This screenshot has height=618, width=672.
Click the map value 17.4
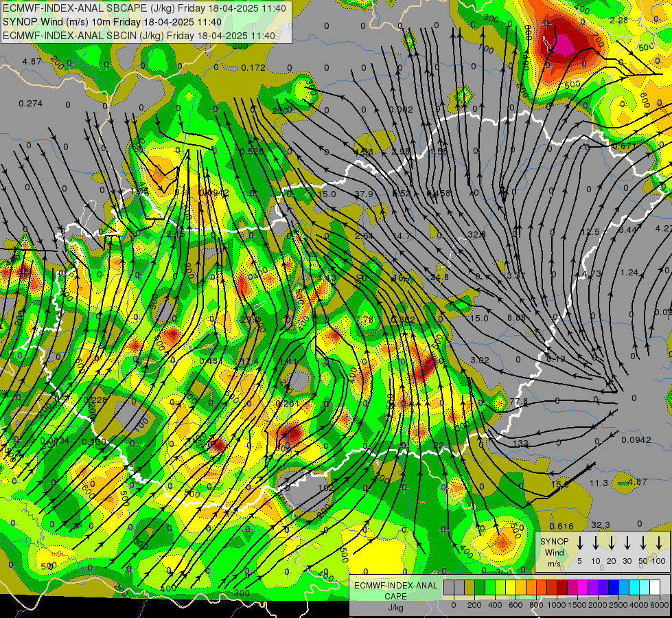click(x=251, y=362)
